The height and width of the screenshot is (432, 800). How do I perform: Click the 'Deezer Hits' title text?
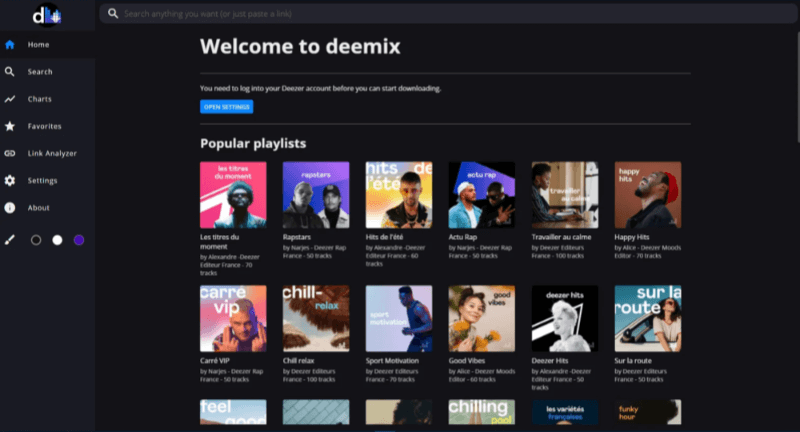[549, 361]
